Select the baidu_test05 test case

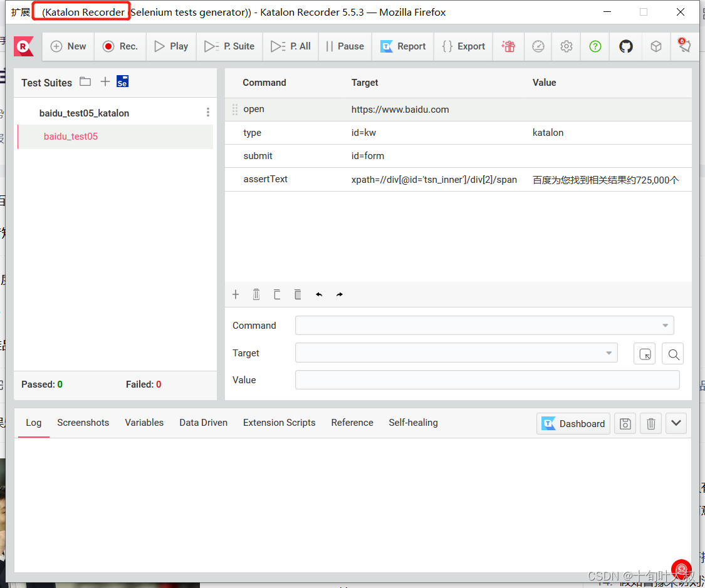[115, 137]
